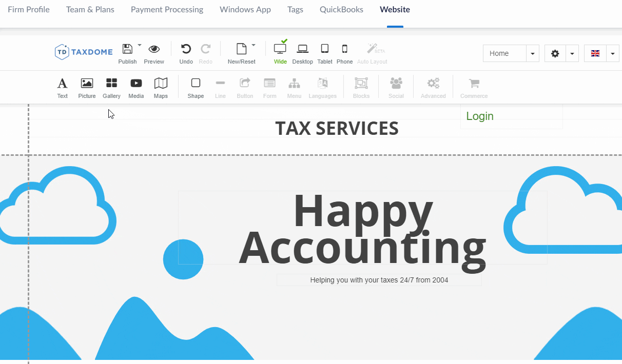Add a Gallery element

111,84
